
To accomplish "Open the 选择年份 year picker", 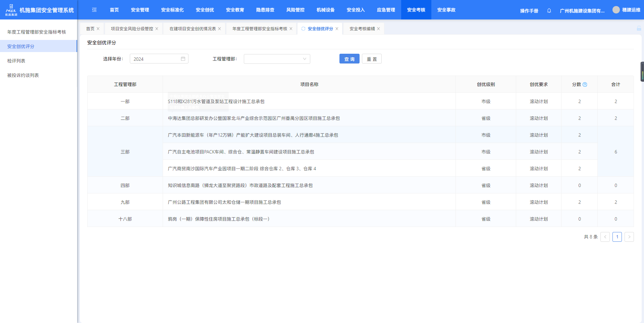I will pos(156,59).
